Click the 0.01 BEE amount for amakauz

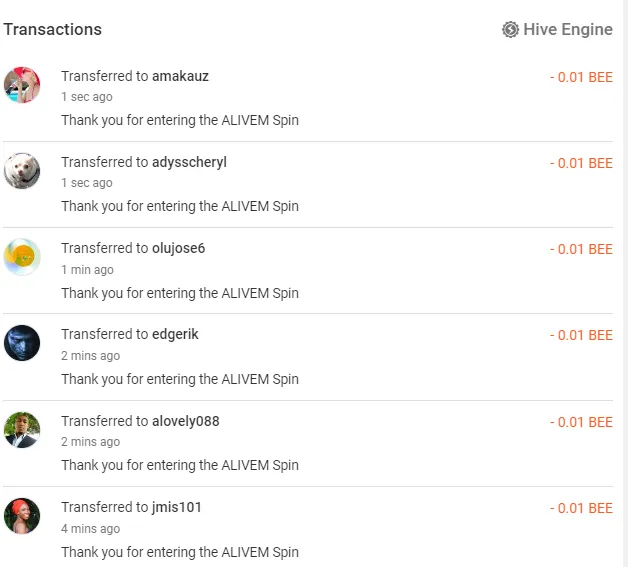tap(581, 77)
